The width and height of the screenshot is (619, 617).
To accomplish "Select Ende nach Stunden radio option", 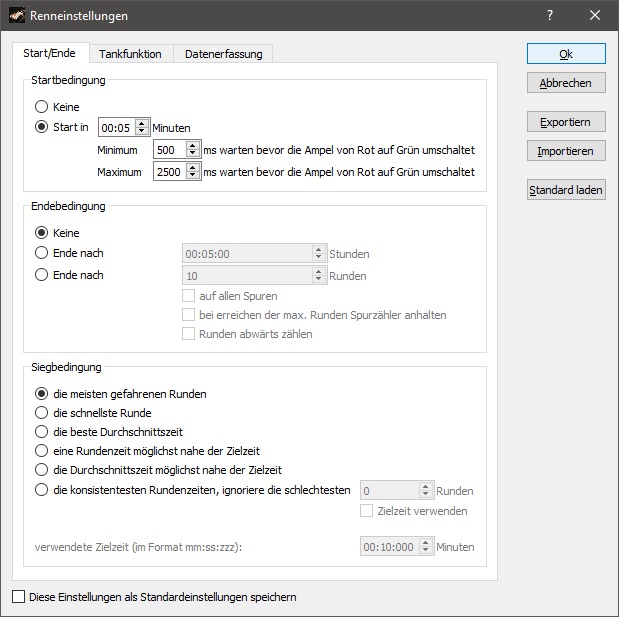I will tap(42, 254).
